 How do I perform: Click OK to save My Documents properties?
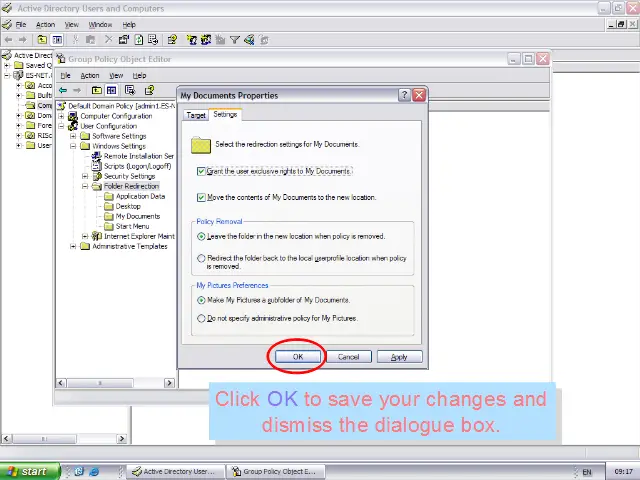[298, 356]
